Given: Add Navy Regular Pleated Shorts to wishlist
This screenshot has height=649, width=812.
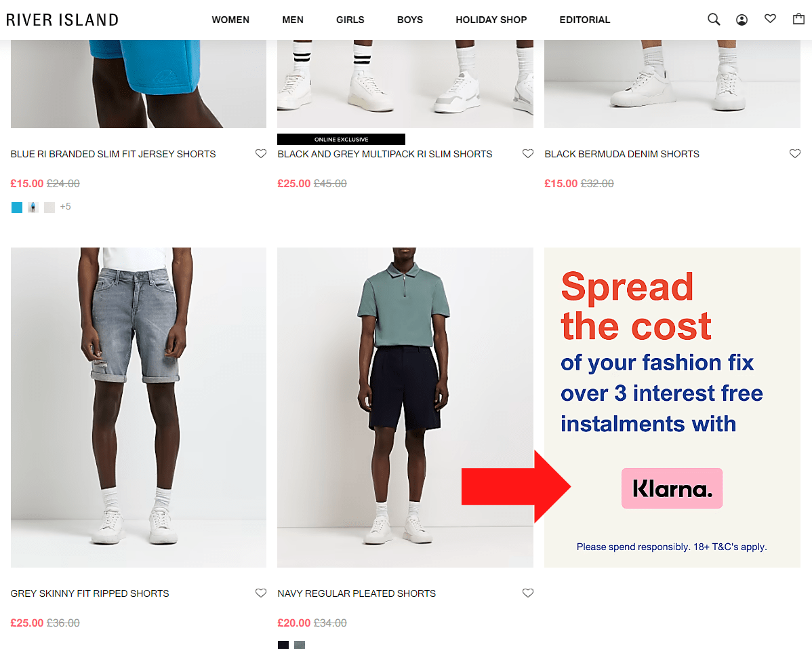Looking at the screenshot, I should pyautogui.click(x=528, y=593).
